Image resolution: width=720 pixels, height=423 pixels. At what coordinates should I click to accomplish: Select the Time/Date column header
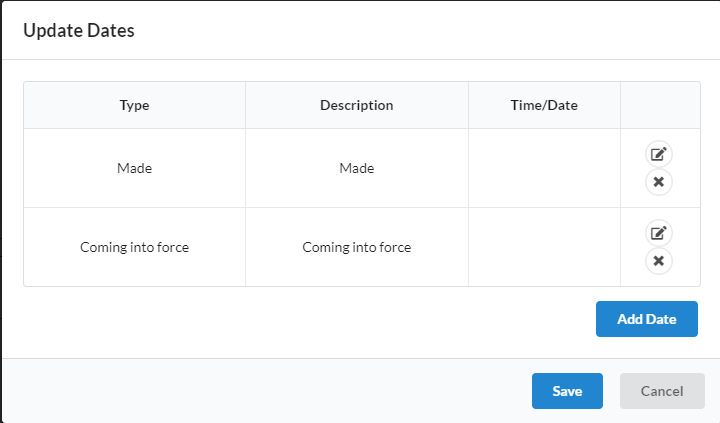coord(544,105)
